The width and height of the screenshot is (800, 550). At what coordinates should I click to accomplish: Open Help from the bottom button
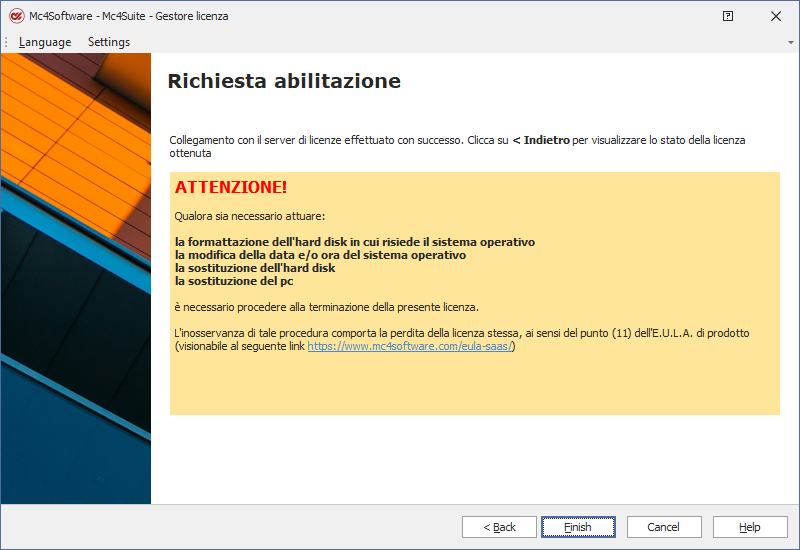[x=749, y=527]
